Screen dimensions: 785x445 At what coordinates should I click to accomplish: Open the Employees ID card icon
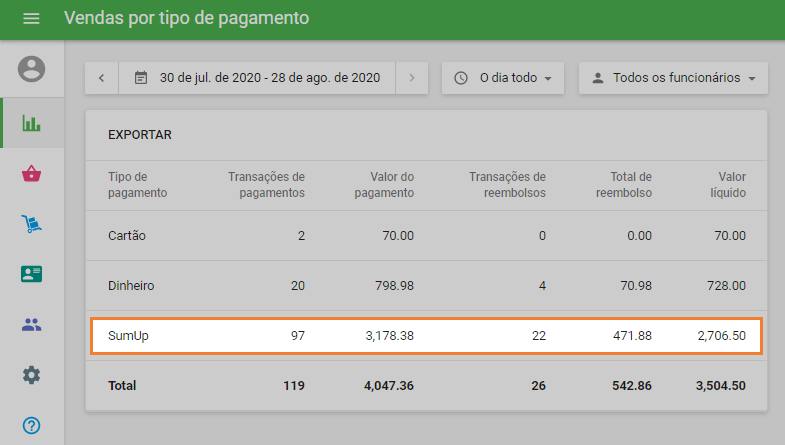click(x=32, y=274)
